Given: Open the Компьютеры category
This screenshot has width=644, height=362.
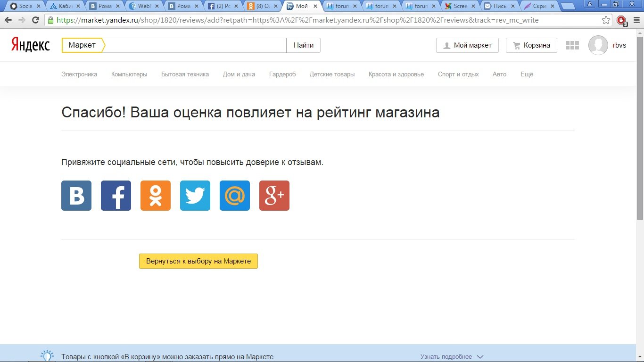Looking at the screenshot, I should point(129,74).
